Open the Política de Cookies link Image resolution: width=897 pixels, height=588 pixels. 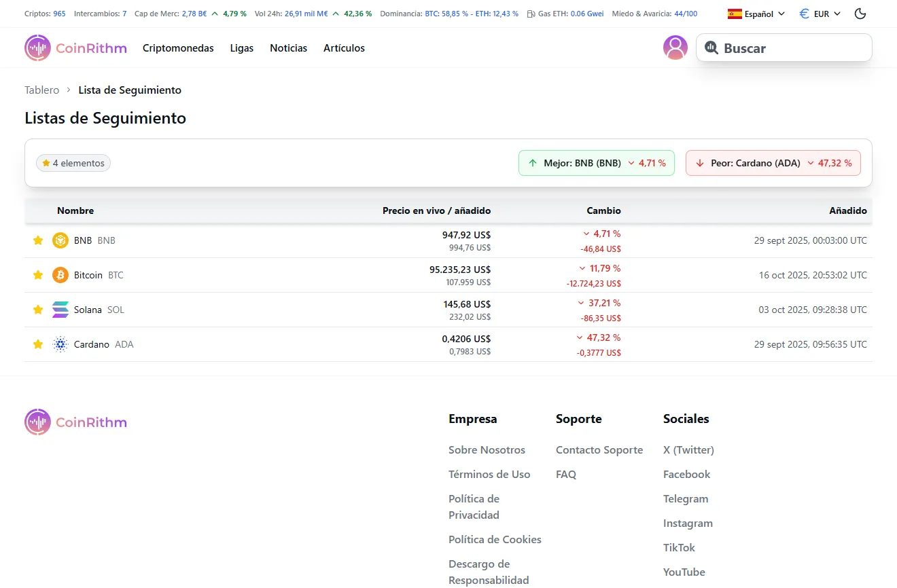point(495,539)
